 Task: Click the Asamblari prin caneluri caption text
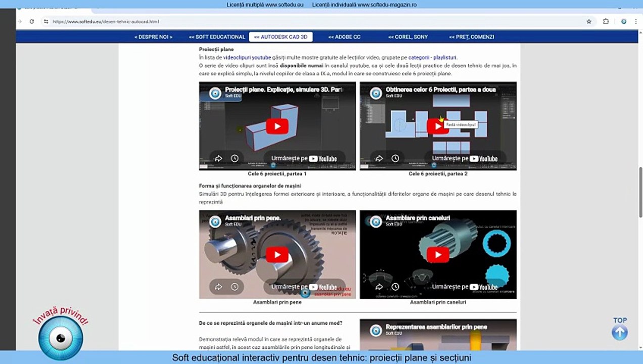(438, 302)
